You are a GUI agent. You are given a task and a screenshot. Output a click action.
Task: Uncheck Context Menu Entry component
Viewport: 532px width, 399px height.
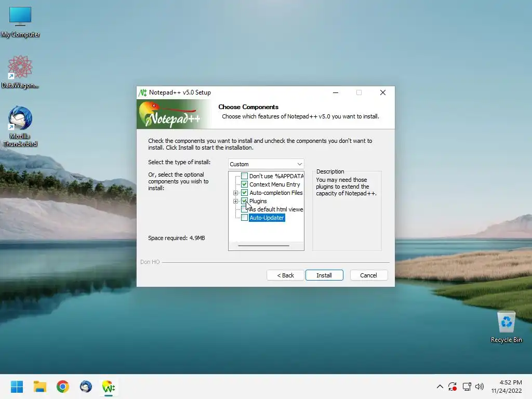[244, 184]
